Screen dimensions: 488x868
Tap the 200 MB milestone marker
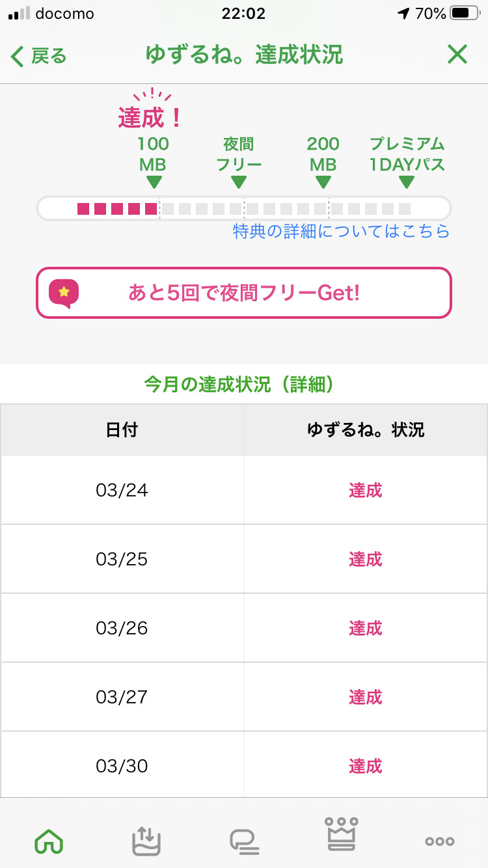[x=323, y=163]
